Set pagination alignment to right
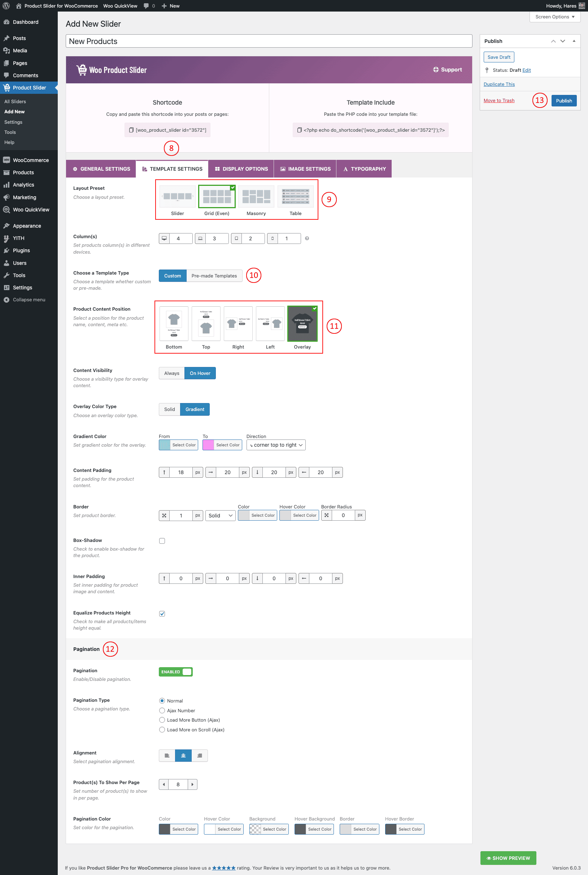The width and height of the screenshot is (588, 875). pos(200,755)
